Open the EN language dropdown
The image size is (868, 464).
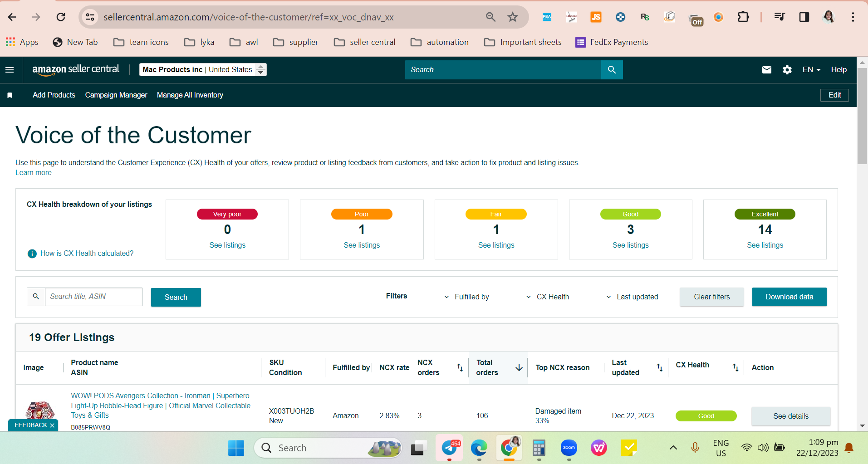coord(811,70)
